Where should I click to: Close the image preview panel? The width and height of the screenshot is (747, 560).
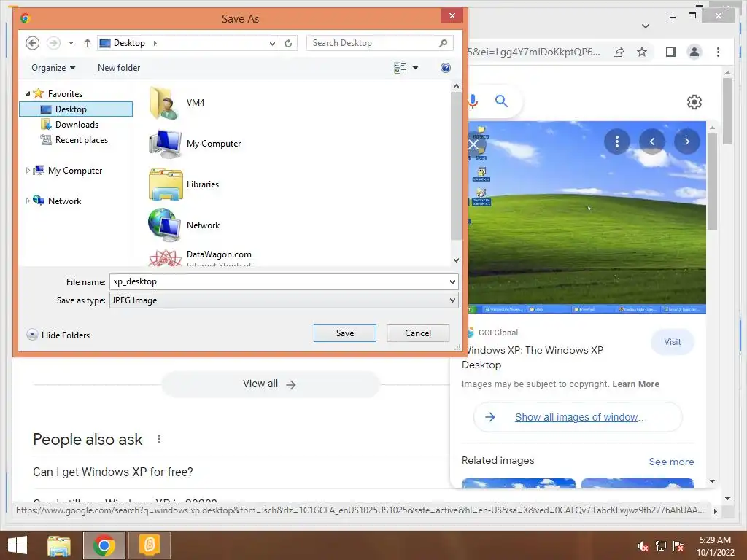click(x=473, y=144)
